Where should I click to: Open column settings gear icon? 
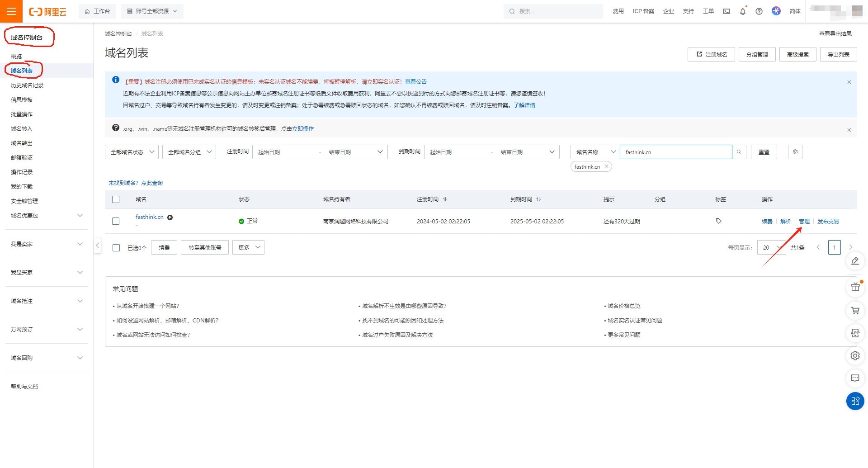coord(795,152)
